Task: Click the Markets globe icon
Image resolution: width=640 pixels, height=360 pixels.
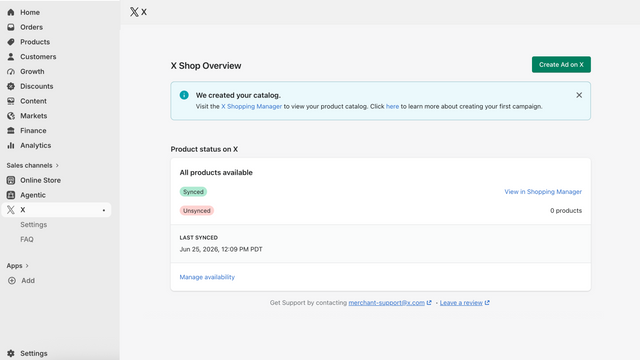Action: click(11, 116)
